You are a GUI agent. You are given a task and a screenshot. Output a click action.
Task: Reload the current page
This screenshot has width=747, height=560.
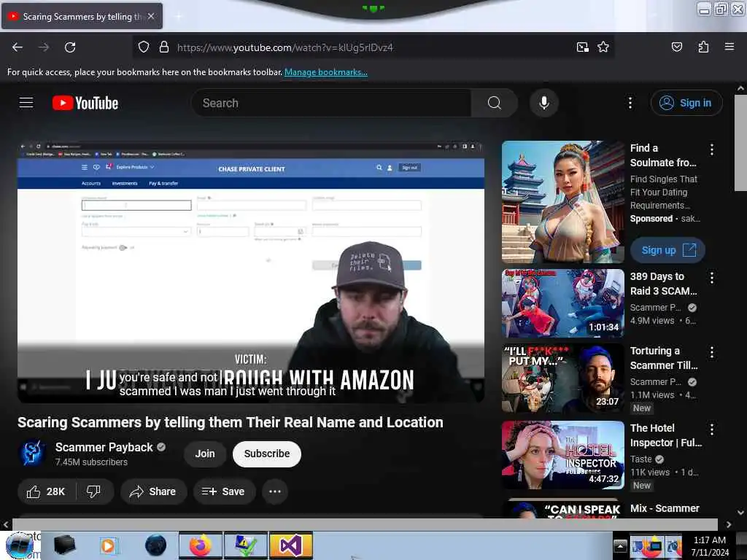70,47
